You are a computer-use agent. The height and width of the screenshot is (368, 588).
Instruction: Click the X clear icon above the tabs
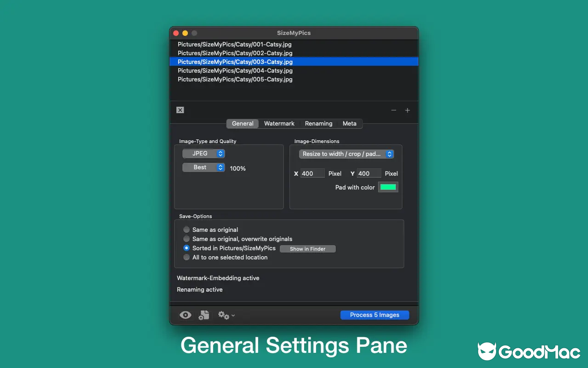click(180, 110)
